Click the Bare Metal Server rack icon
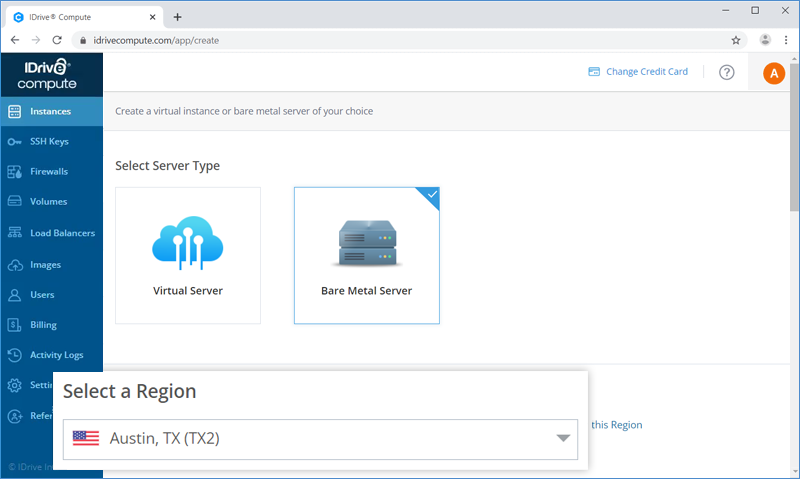 [x=367, y=243]
